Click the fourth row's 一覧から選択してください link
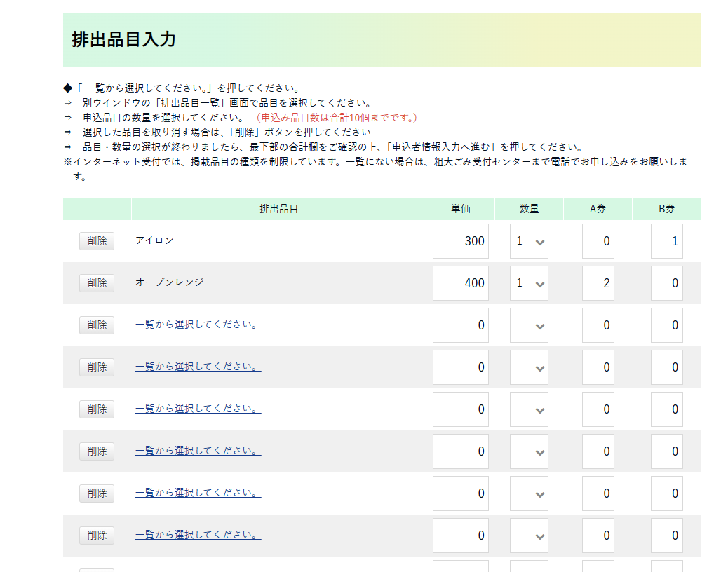728x572 pixels. (x=198, y=367)
